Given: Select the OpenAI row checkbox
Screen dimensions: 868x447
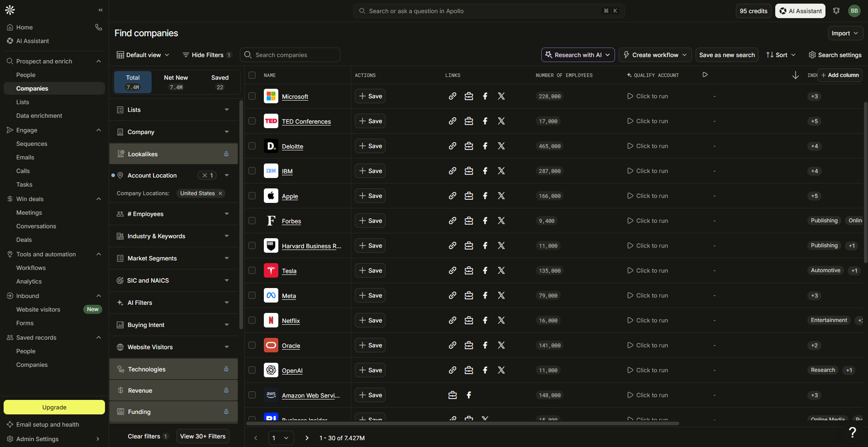Looking at the screenshot, I should click(x=252, y=370).
